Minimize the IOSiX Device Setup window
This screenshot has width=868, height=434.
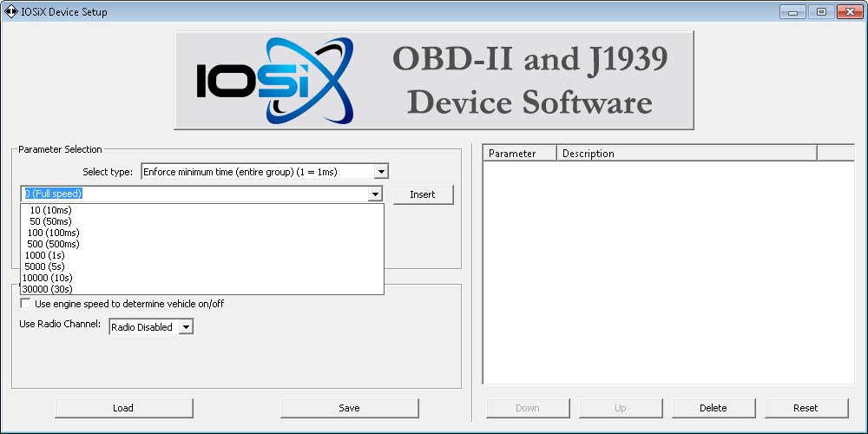pos(793,11)
